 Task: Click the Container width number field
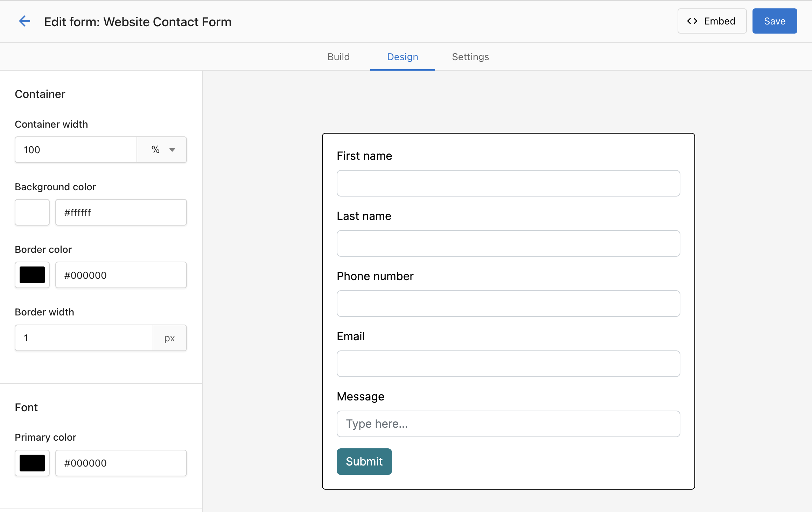pos(76,150)
